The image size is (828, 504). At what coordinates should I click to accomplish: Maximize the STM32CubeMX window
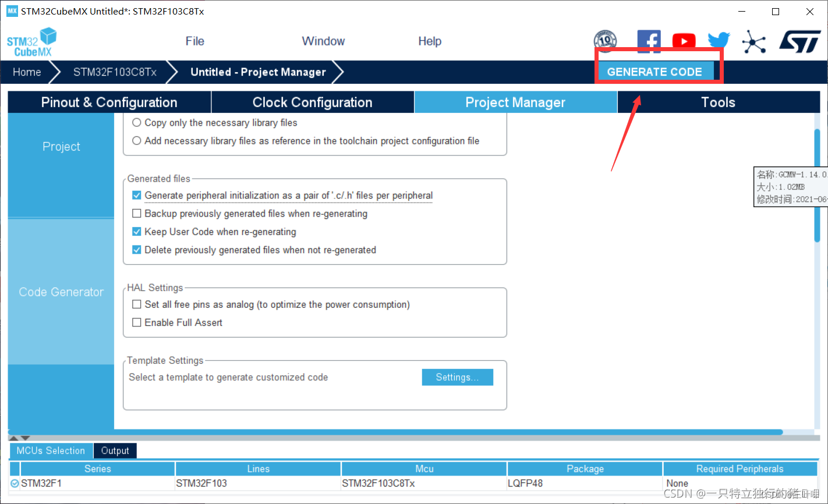(x=776, y=12)
